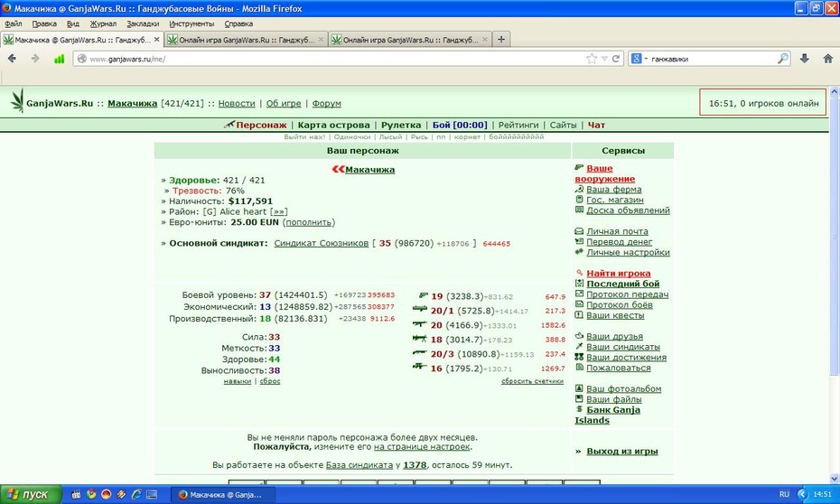The height and width of the screenshot is (504, 840).
Task: Click the weapon icon in the 20/1 skill row
Action: pos(420,309)
